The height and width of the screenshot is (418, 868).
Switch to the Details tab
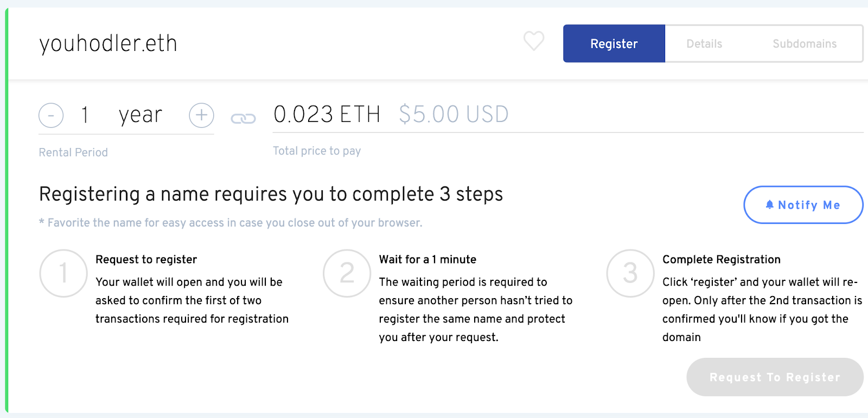[704, 44]
